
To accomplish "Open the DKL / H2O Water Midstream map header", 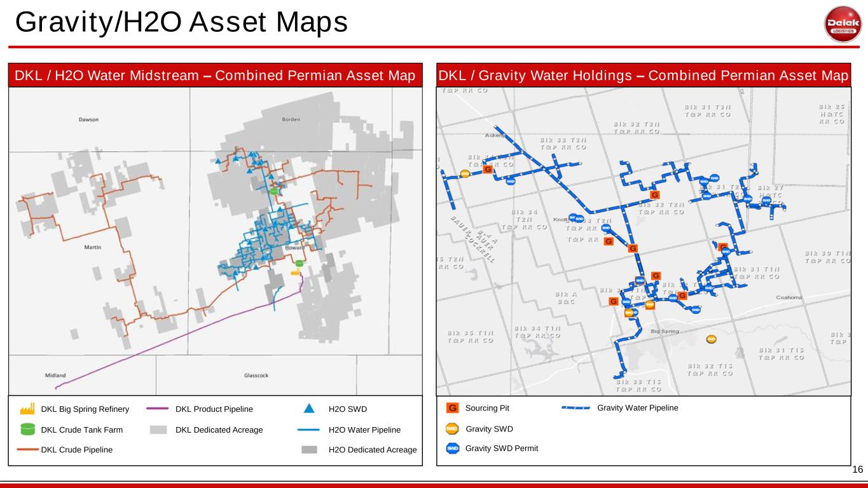I will 216,76.
